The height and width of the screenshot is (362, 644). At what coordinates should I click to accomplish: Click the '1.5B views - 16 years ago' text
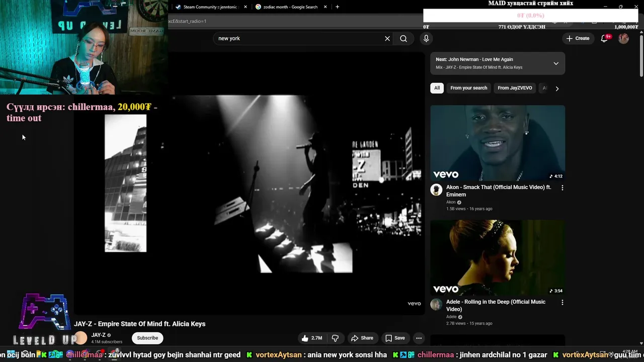pyautogui.click(x=469, y=209)
